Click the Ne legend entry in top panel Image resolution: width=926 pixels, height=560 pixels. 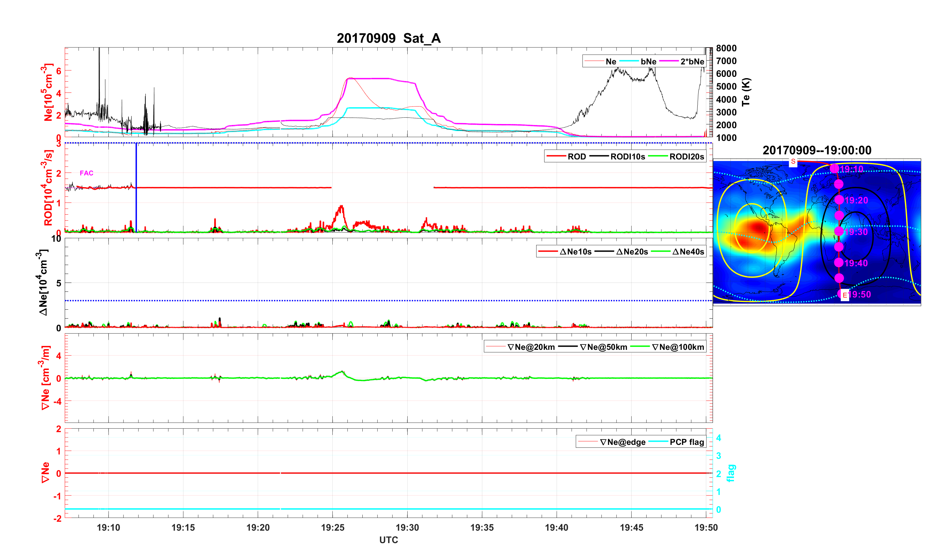611,62
